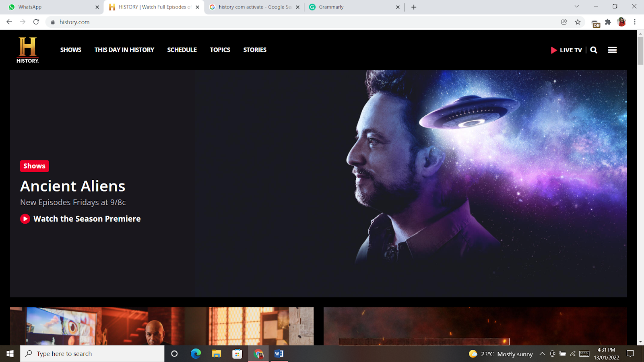Close the Google search tab

coord(298,7)
